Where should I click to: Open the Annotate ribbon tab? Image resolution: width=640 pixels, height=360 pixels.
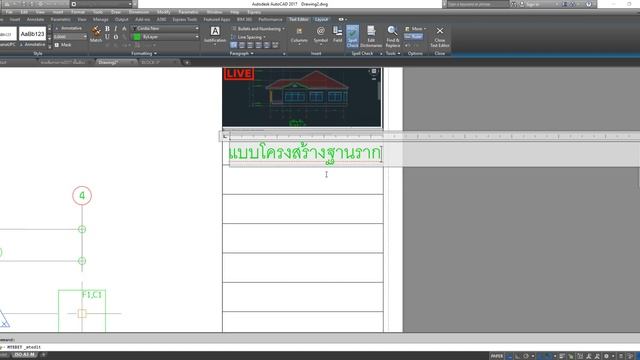[x=36, y=19]
